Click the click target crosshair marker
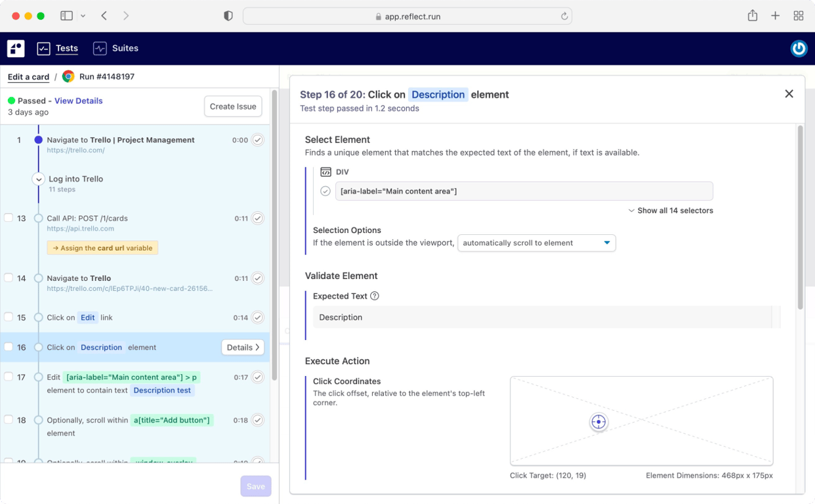Image resolution: width=815 pixels, height=504 pixels. (x=598, y=422)
